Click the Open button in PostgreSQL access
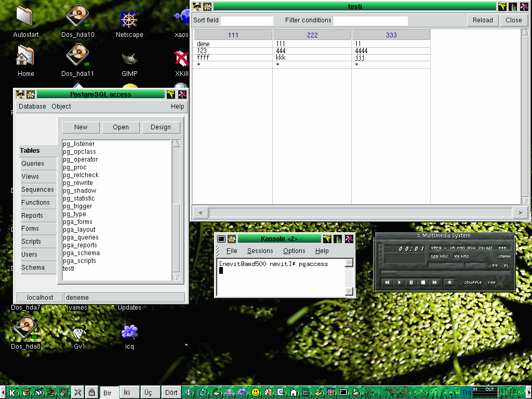The image size is (532, 399). (x=121, y=127)
